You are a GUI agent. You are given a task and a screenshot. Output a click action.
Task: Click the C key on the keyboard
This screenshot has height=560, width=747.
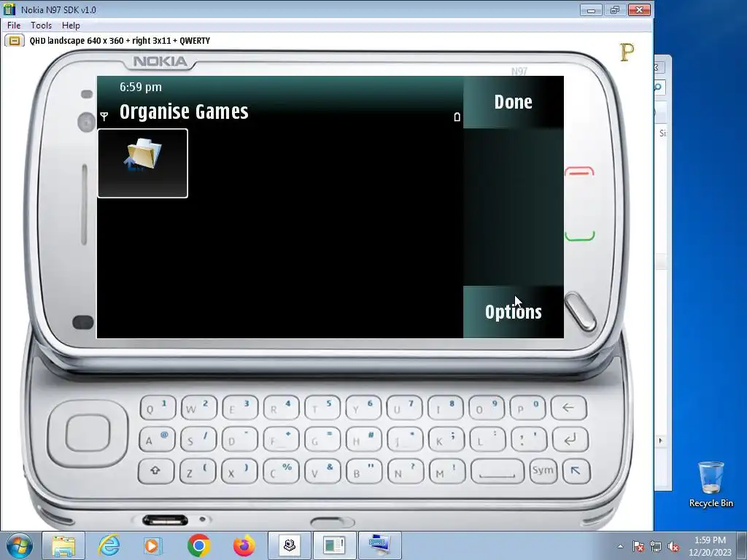pyautogui.click(x=281, y=471)
